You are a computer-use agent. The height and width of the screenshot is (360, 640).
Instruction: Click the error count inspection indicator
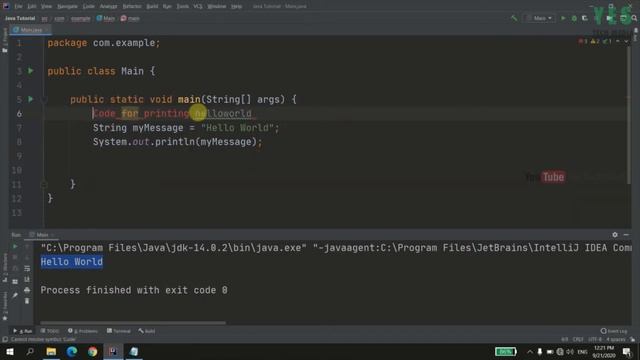(583, 42)
